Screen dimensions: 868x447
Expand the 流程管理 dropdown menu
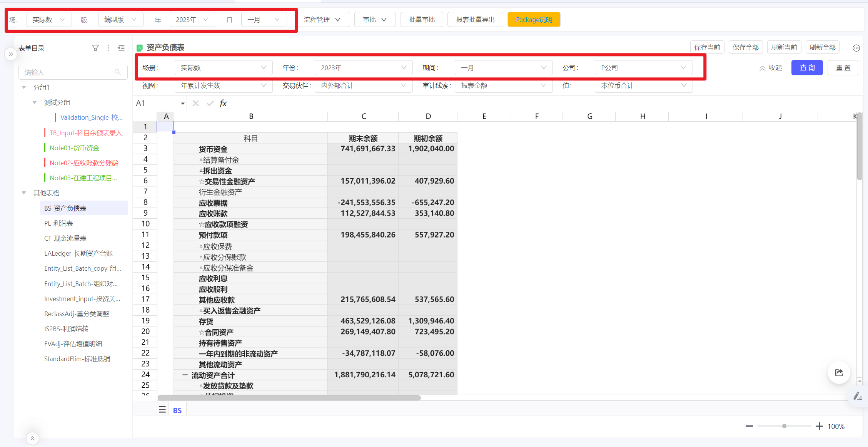pyautogui.click(x=322, y=20)
